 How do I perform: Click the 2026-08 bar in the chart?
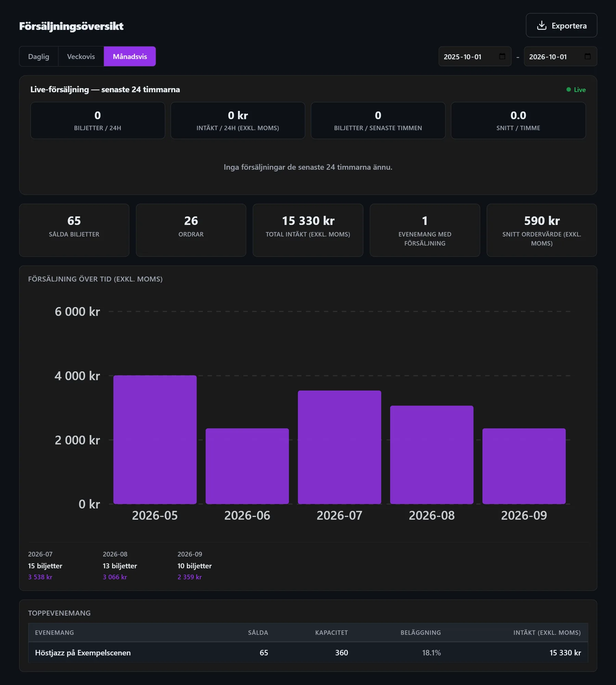[x=432, y=455]
